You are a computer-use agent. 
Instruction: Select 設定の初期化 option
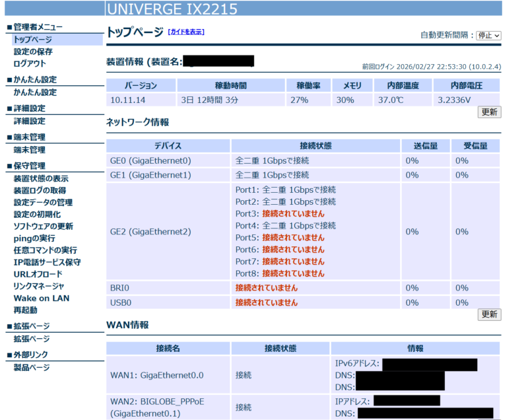click(37, 215)
